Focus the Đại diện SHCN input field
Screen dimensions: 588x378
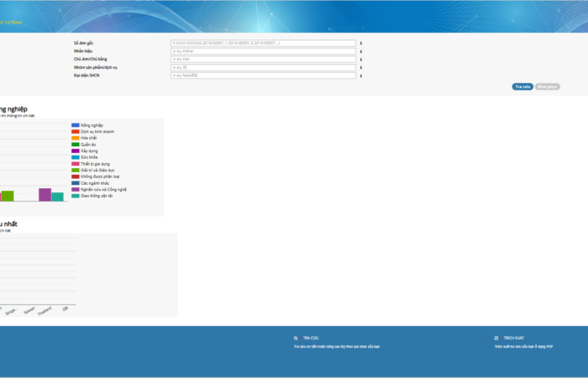(x=263, y=76)
